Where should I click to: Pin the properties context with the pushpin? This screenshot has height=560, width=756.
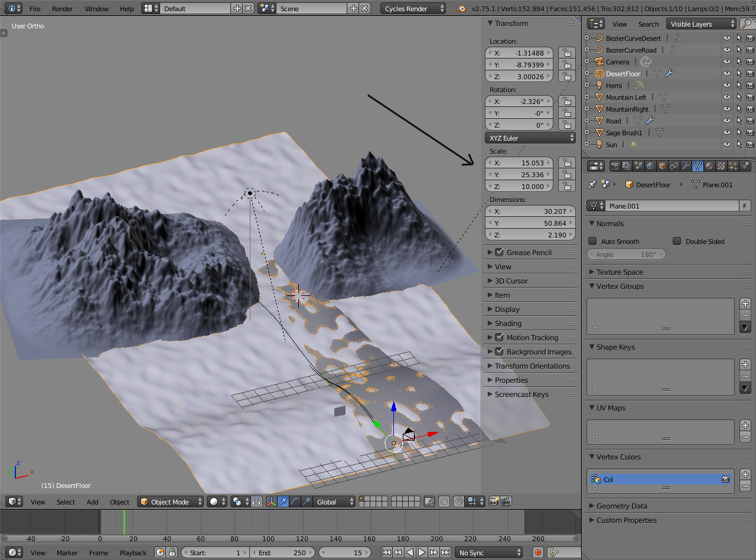pyautogui.click(x=592, y=184)
